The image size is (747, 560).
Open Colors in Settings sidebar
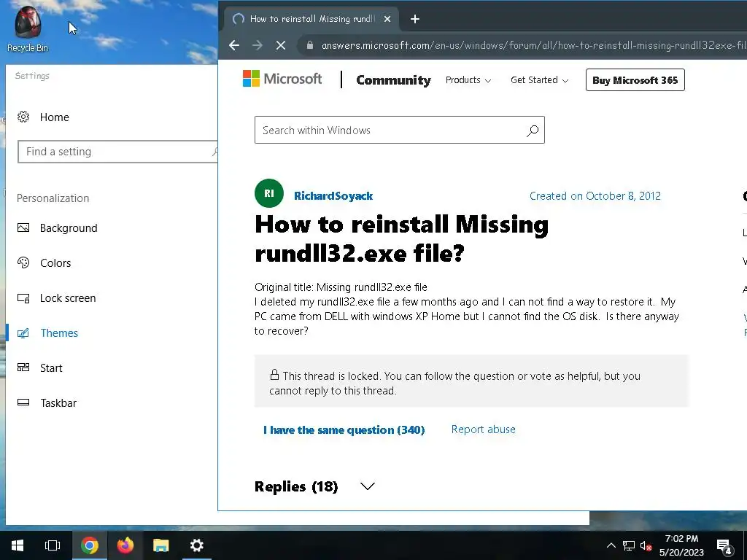(55, 262)
